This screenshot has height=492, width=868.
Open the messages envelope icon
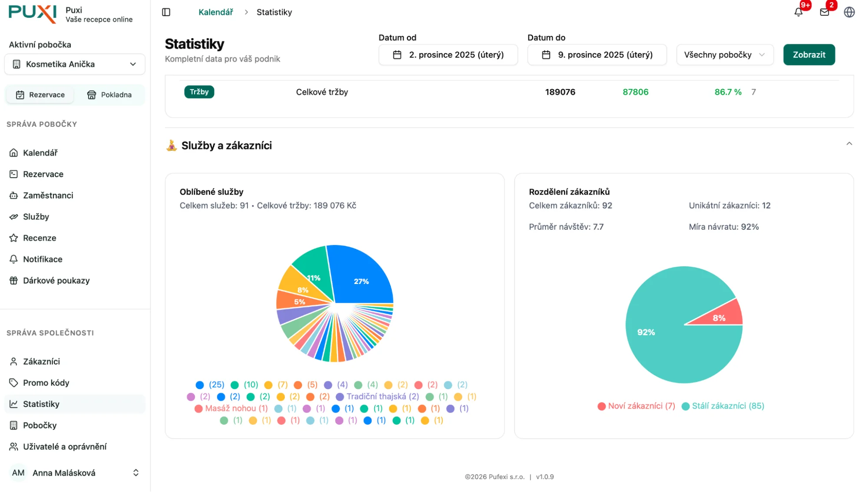[824, 12]
